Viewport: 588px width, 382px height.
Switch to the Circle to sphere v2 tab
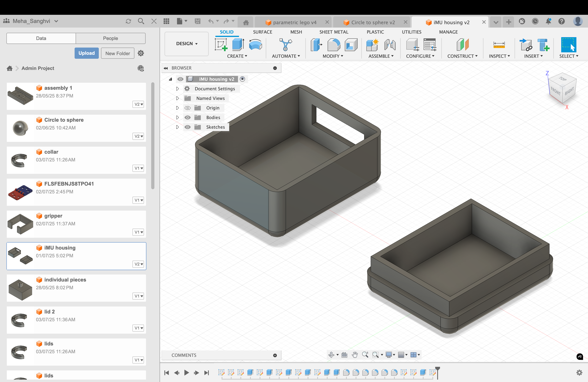point(373,22)
